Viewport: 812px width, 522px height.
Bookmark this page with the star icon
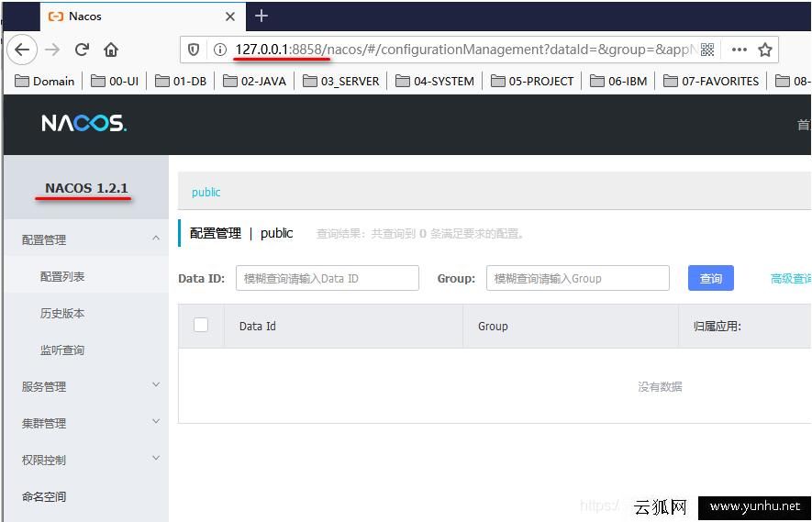pyautogui.click(x=765, y=50)
